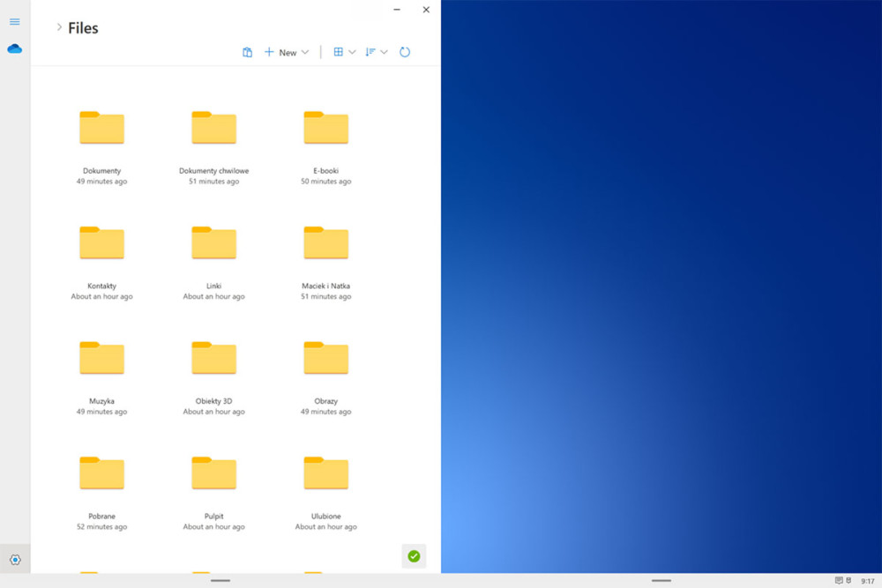Expand the view layout dropdown arrow
The image size is (882, 588).
pos(352,52)
